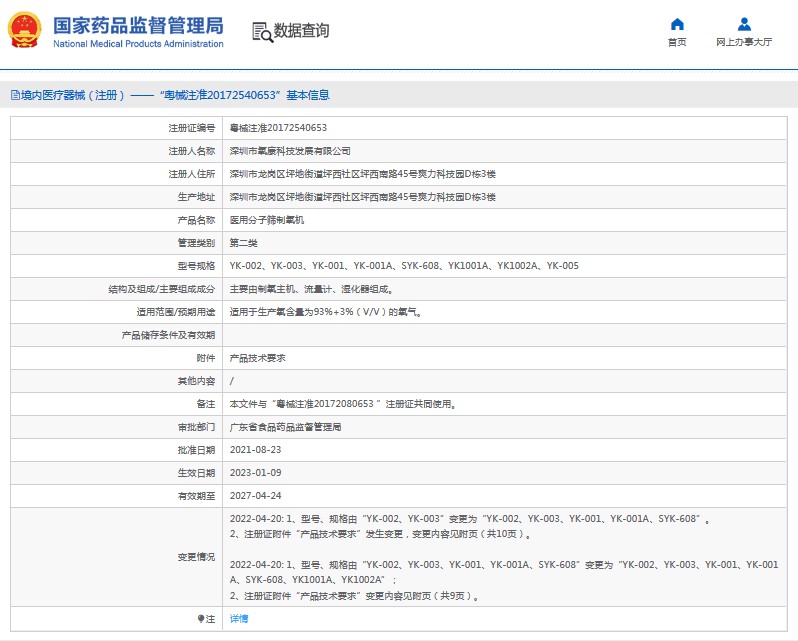The height and width of the screenshot is (641, 798).
Task: Select product name 医用分子筛制氧机
Action: [267, 220]
